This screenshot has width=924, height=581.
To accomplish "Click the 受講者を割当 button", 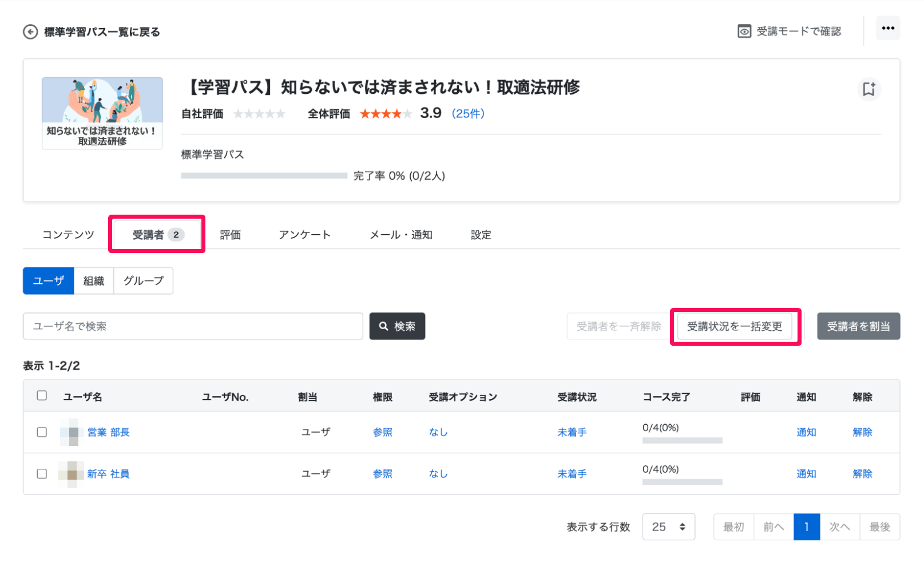I will (858, 326).
